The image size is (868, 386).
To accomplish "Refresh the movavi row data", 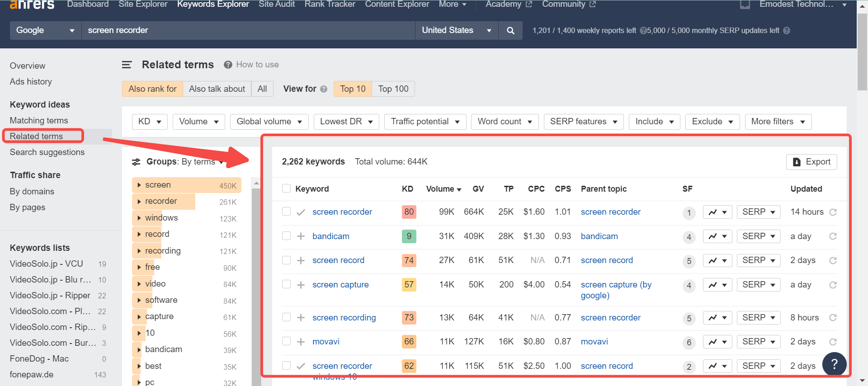I will point(833,342).
